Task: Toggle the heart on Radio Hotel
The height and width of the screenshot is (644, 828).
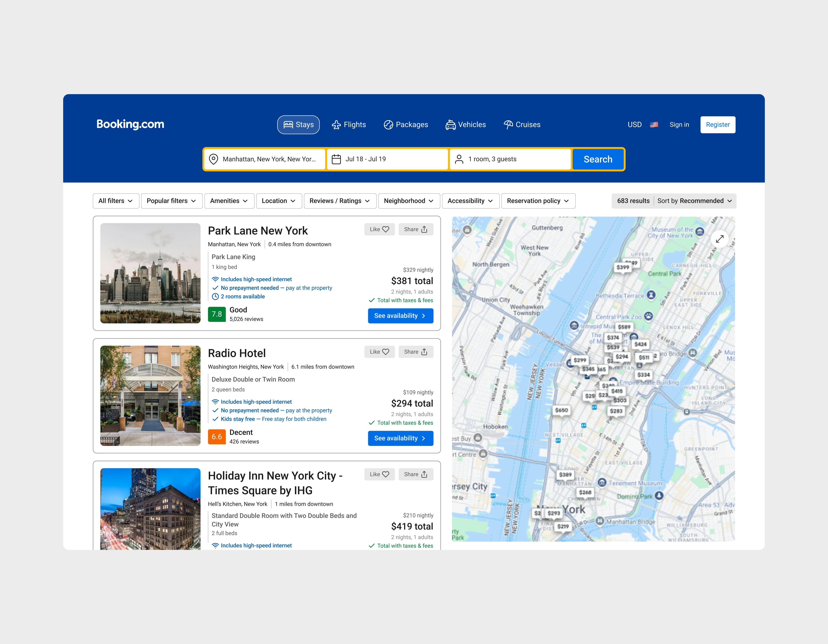Action: [x=379, y=352]
